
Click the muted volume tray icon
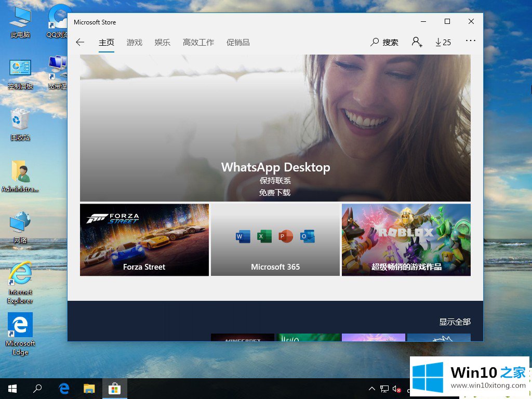click(396, 389)
